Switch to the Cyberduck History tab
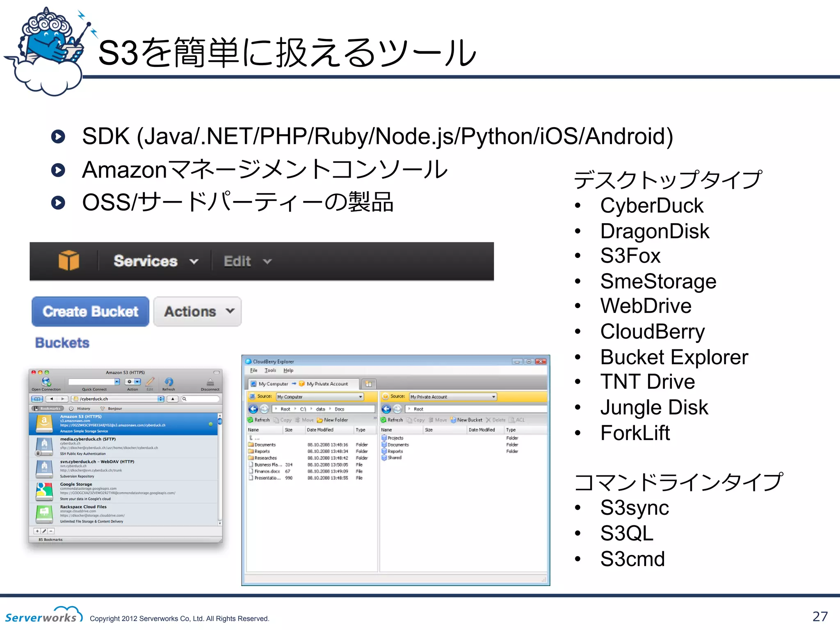This screenshot has height=630, width=840. click(80, 409)
